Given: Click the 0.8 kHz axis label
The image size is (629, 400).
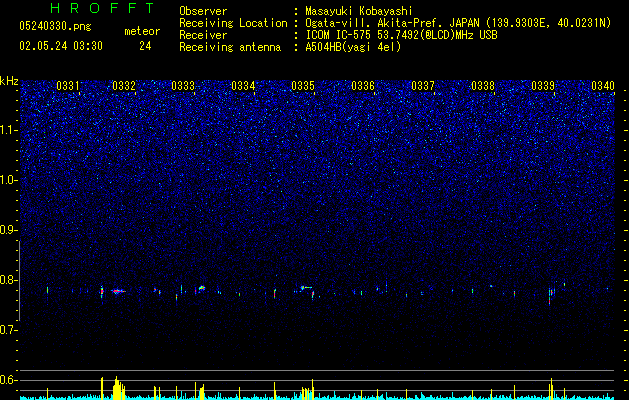Looking at the screenshot, I should click(x=8, y=280).
